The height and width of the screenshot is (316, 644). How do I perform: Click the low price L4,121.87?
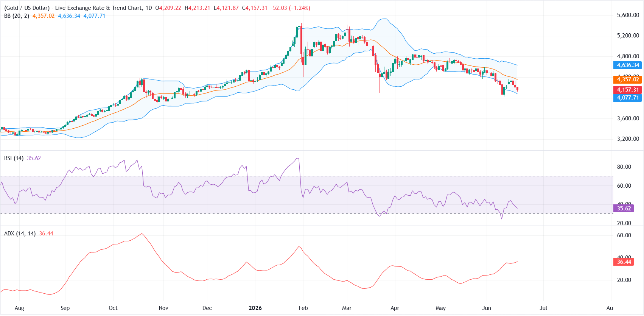pos(226,8)
